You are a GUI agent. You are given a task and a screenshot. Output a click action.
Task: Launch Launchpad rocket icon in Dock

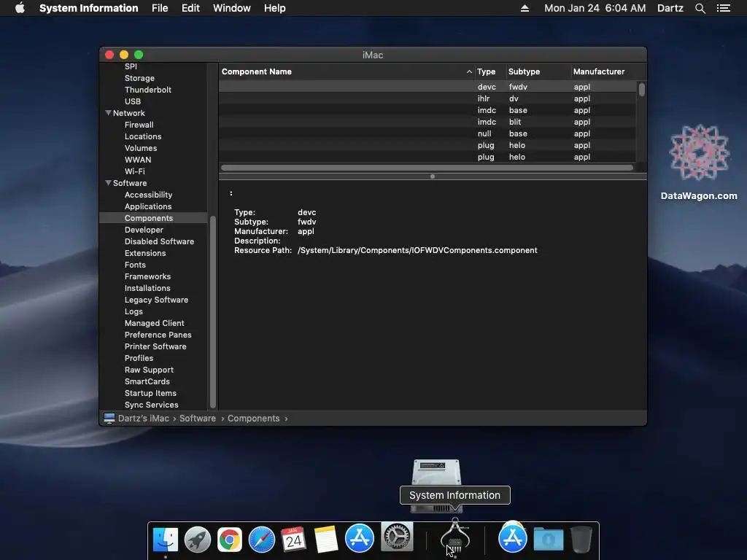coord(197,540)
